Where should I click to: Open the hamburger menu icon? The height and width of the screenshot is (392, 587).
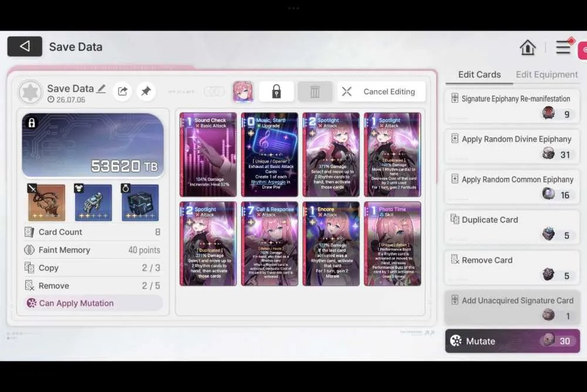pos(563,48)
